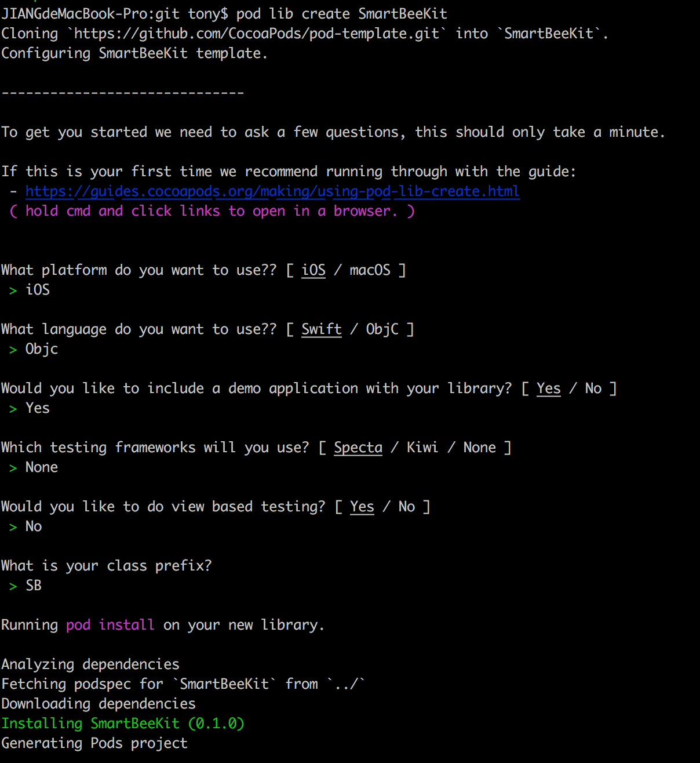Click the '> SB' prefix answer
700x763 pixels.
[25, 586]
